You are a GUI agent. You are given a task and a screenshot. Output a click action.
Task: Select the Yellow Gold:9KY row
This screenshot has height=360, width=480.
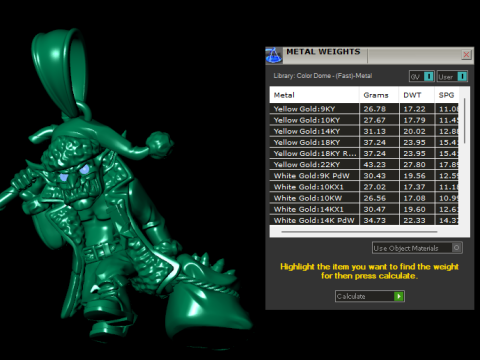(x=364, y=109)
